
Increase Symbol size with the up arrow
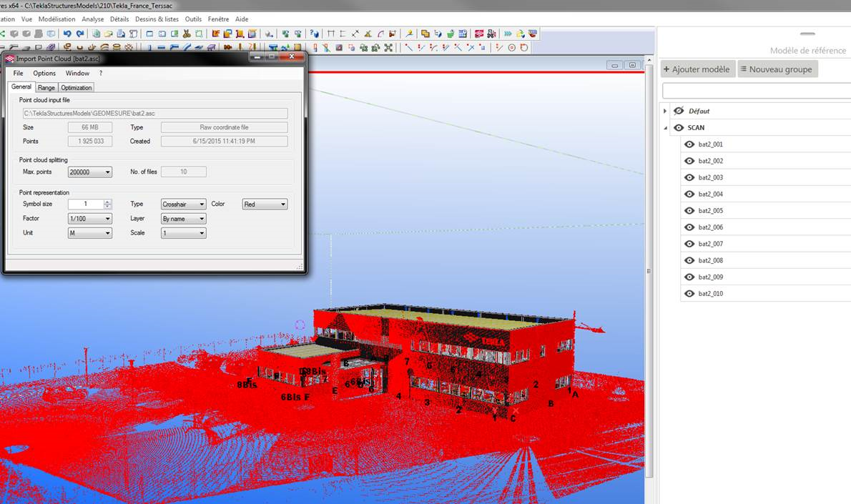[107, 202]
